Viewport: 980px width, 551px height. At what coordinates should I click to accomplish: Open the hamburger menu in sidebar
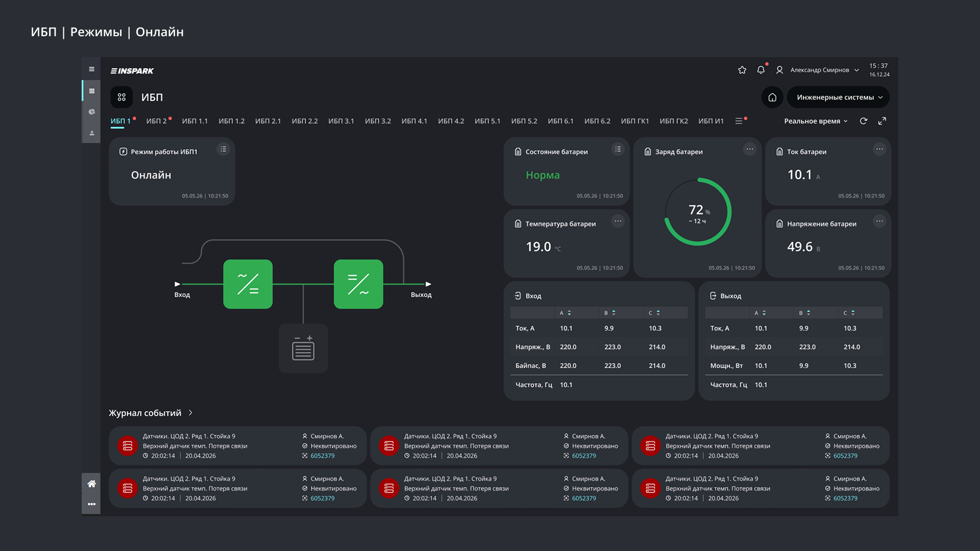tap(91, 69)
